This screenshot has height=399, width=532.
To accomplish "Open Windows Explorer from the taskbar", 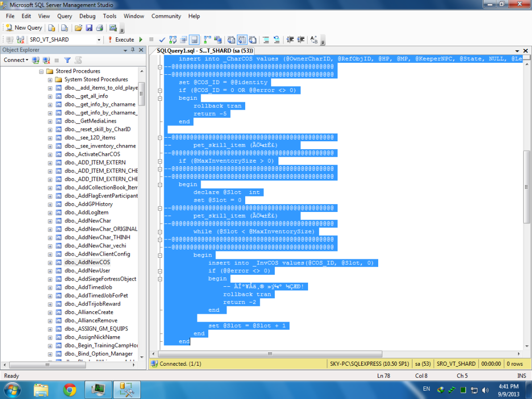I will click(41, 390).
